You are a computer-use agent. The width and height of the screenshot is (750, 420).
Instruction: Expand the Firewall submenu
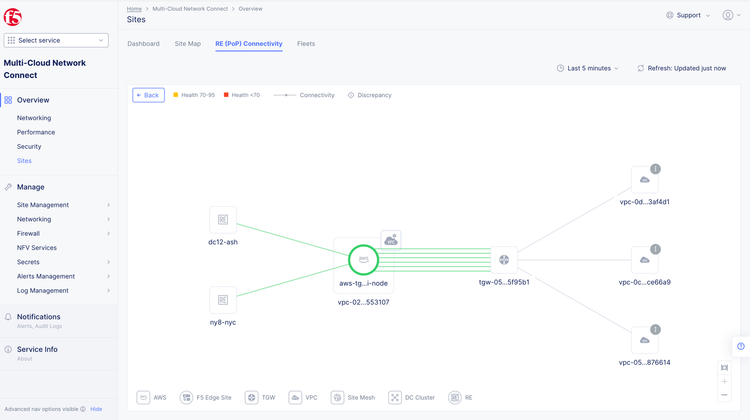(108, 233)
